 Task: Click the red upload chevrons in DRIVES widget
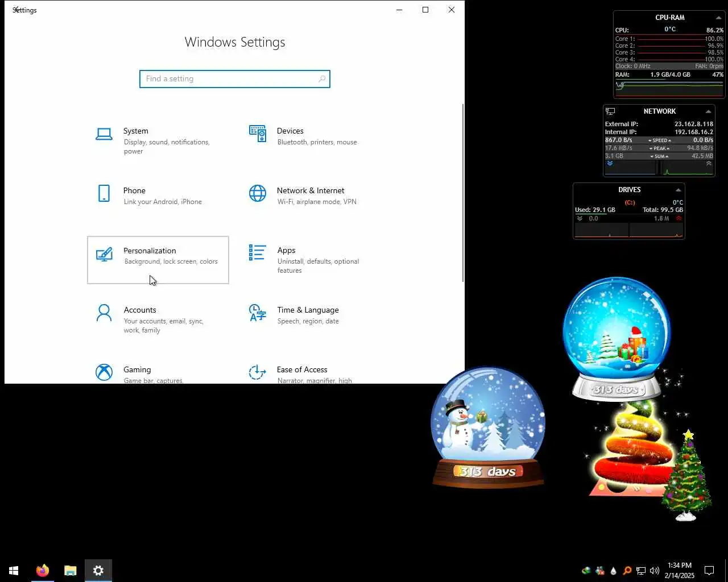(679, 218)
